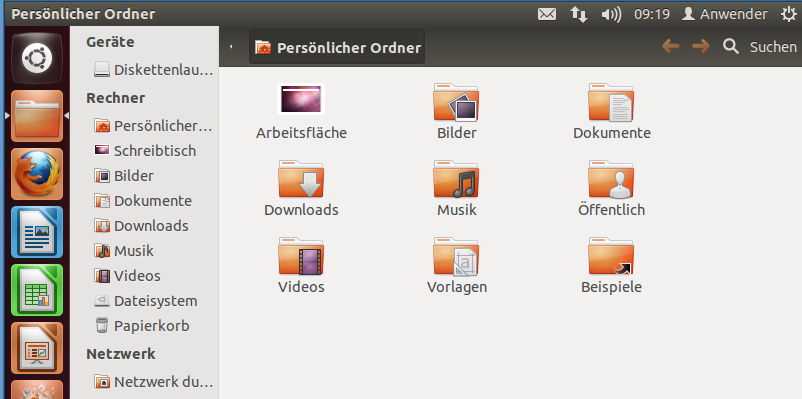Viewport: 802px width, 399px height.
Task: Select Schreibtisch in the sidebar
Action: tap(145, 151)
